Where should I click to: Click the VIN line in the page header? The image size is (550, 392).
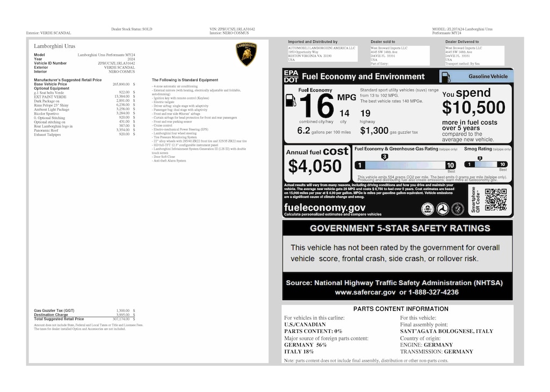[x=232, y=29]
